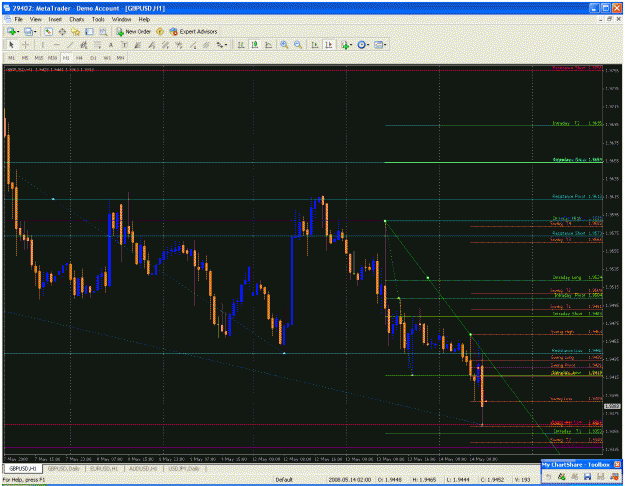Select the Text (A) drawing tool
Viewport: 625px width, 486px height.
click(x=111, y=45)
